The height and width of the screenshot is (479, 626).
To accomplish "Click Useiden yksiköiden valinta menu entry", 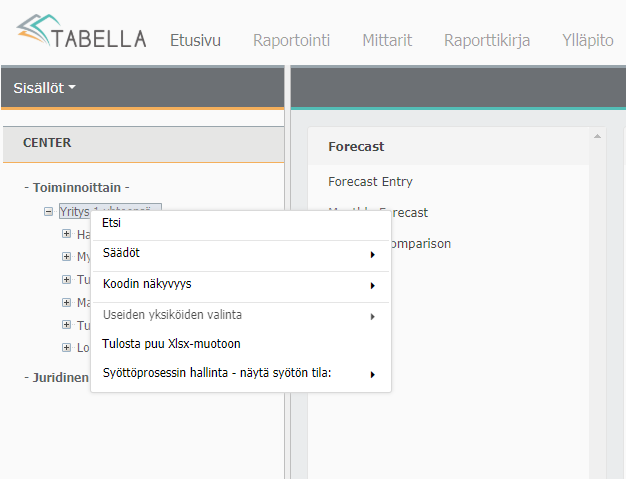I will pos(172,315).
